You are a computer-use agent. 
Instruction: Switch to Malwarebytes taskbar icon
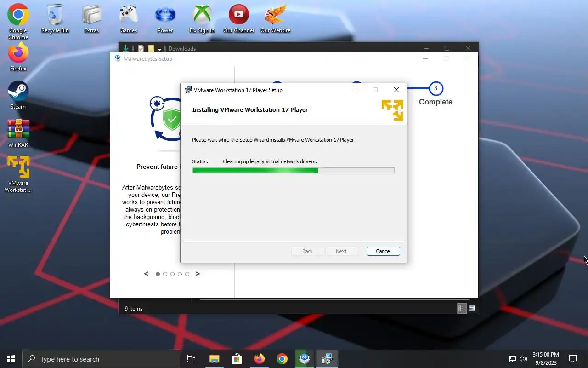[x=305, y=359]
